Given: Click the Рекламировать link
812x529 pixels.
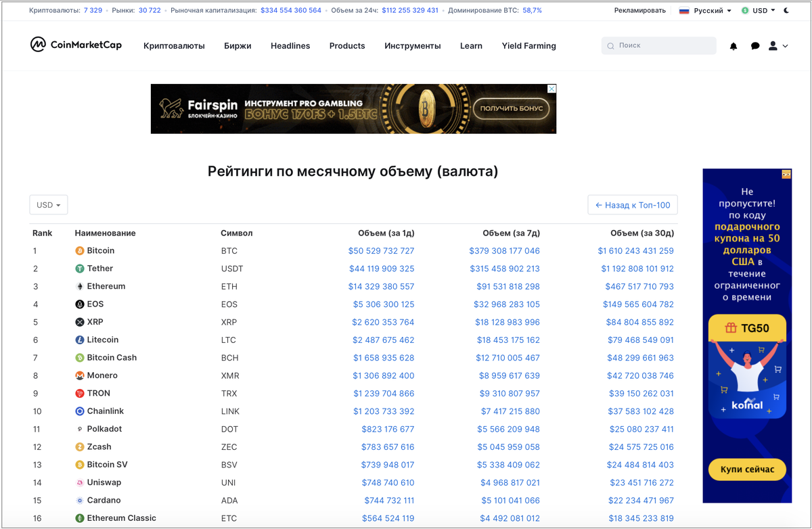Looking at the screenshot, I should (x=640, y=11).
